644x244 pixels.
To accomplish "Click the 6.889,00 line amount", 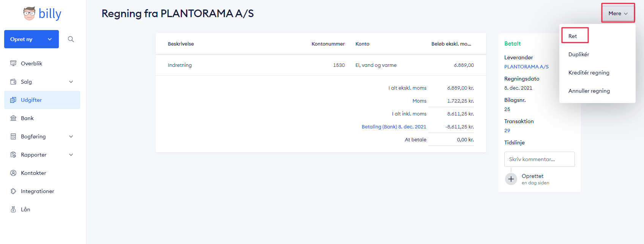I will coord(464,65).
